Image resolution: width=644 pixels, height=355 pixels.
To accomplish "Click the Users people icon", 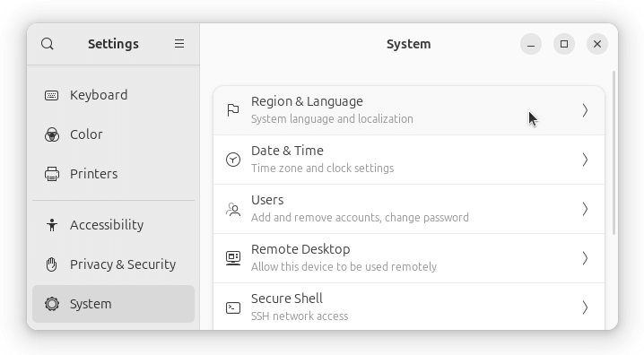I will point(233,209).
